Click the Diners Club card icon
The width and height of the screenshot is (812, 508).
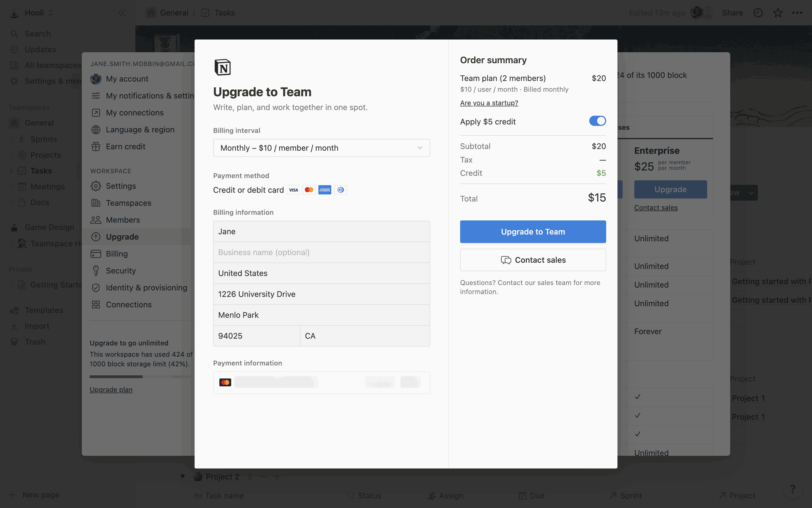coord(340,190)
